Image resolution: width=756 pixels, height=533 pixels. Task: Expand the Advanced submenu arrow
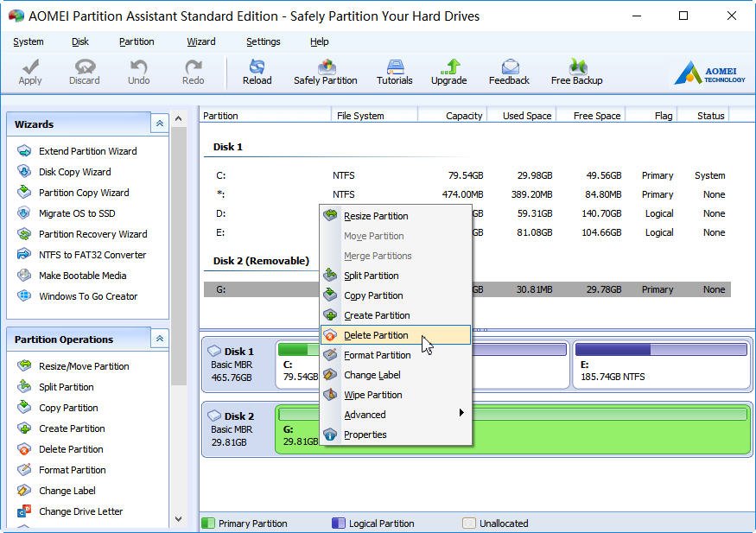(461, 413)
